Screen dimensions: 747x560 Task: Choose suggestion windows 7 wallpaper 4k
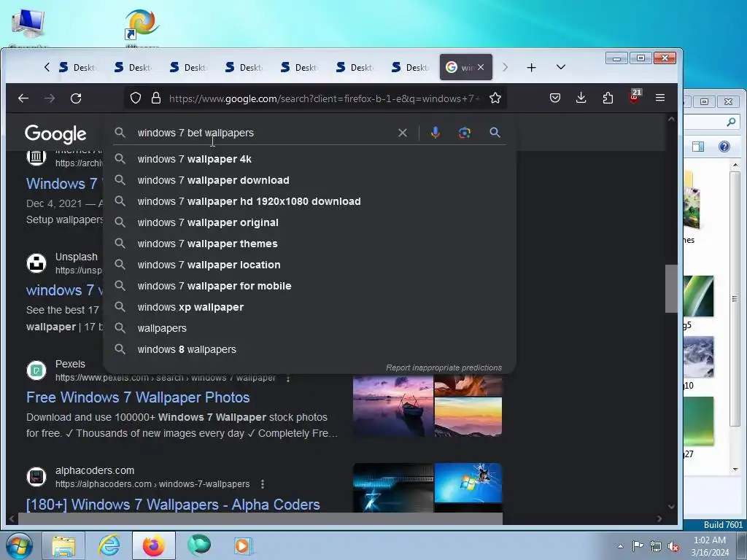click(309, 159)
